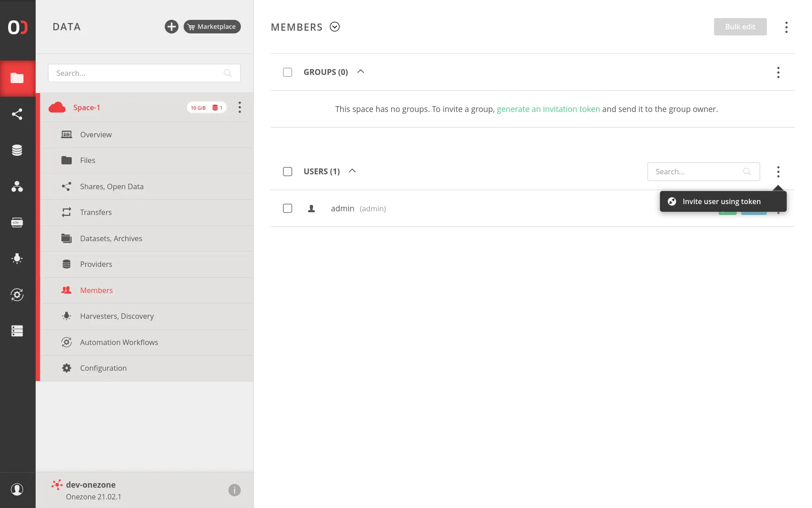
Task: Collapse the GROUPS section with its chevron
Action: [360, 71]
